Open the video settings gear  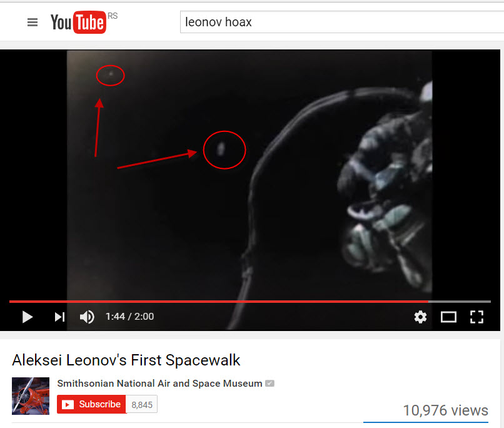[420, 317]
